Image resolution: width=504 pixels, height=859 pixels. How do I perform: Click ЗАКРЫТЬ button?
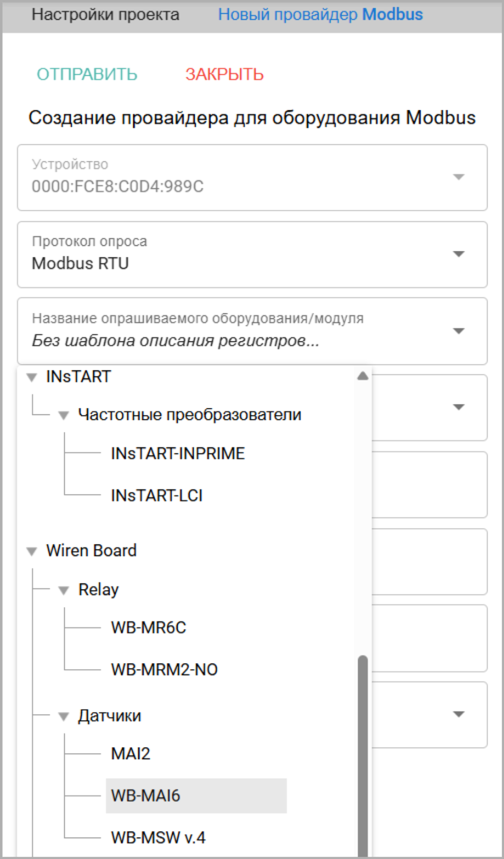(x=224, y=75)
